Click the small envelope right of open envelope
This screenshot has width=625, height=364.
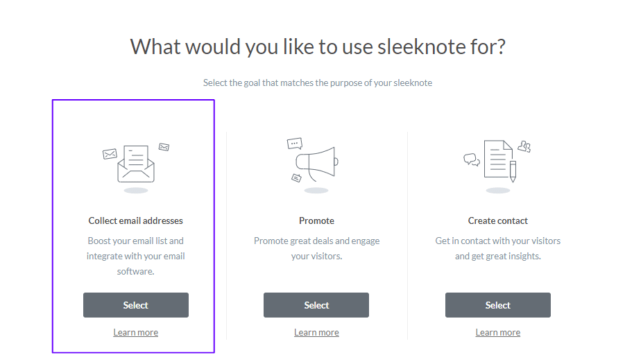pos(164,147)
